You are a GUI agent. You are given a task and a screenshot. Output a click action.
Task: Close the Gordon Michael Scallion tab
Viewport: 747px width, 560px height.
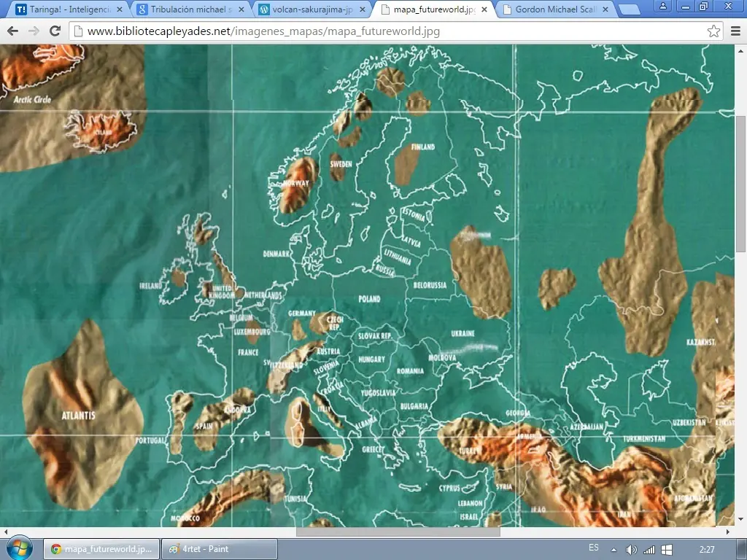[605, 9]
